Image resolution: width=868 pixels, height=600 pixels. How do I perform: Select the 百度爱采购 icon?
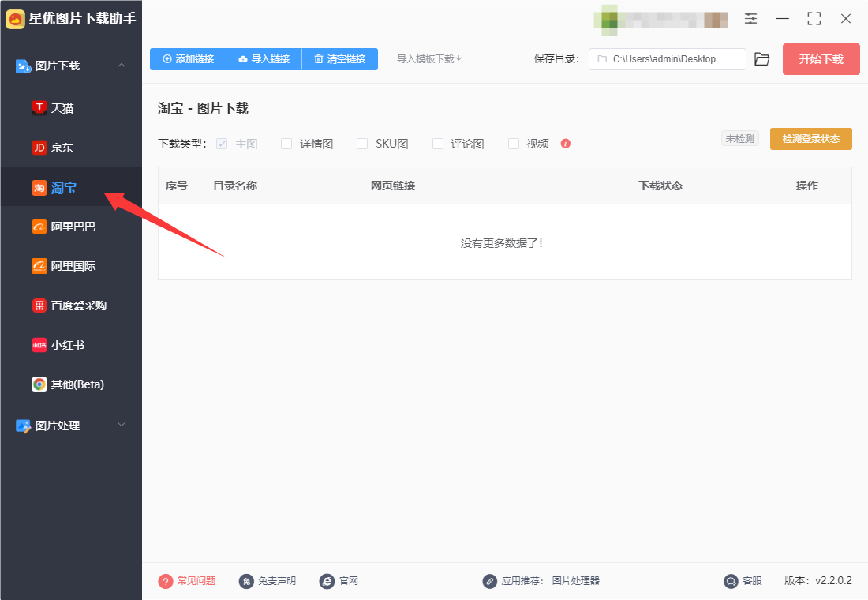[x=39, y=306]
